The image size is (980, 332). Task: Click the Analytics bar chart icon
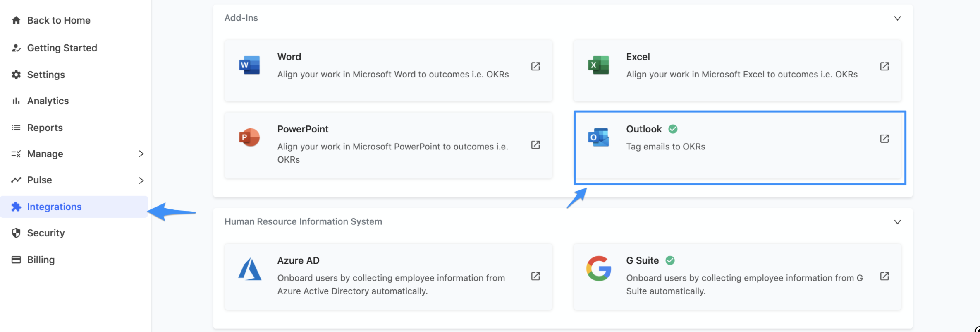16,101
